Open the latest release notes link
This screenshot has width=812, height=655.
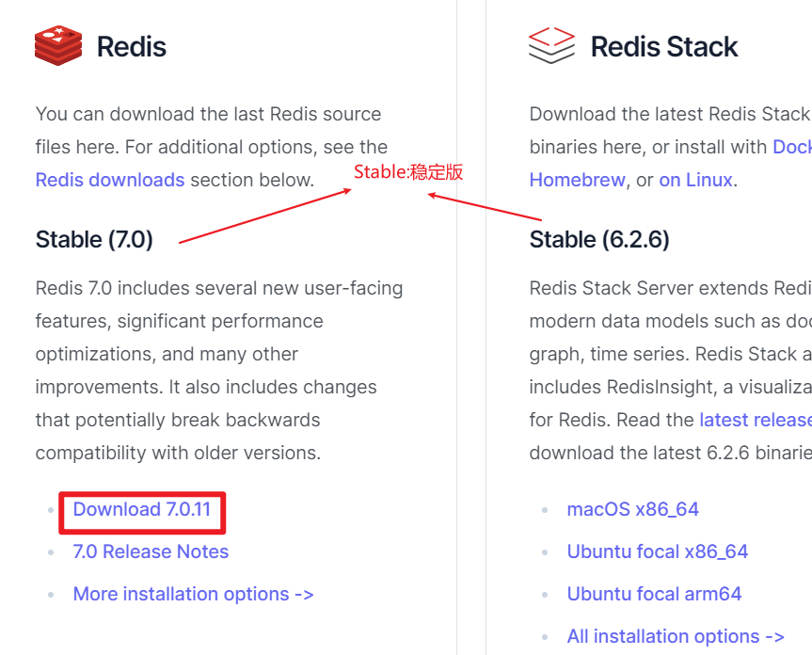[x=756, y=420]
